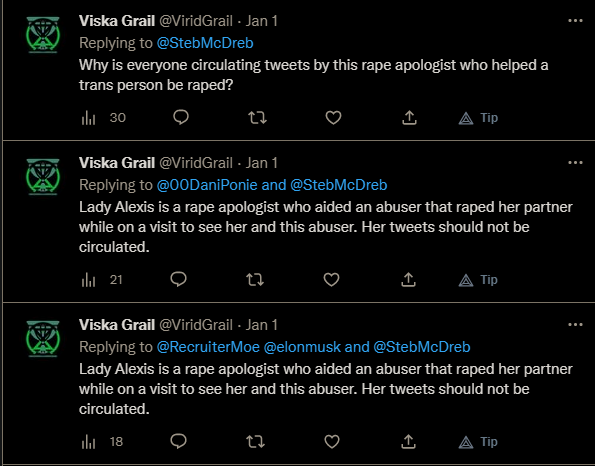
Task: Like the first tweet with 30 views
Action: 333,118
